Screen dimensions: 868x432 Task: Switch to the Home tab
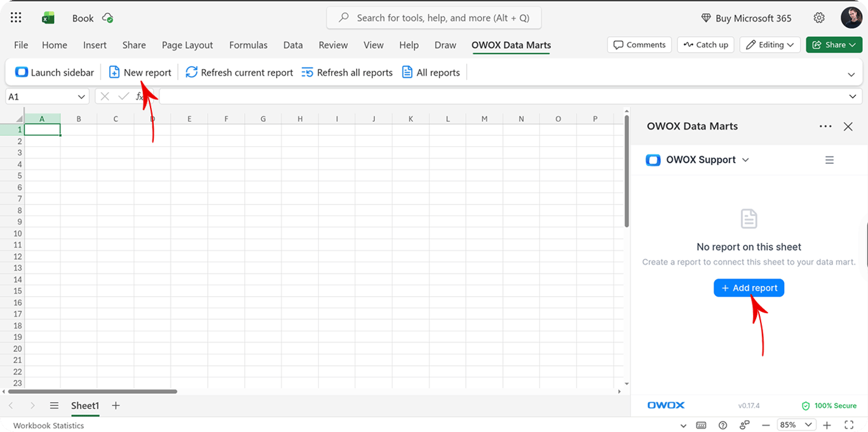click(55, 45)
